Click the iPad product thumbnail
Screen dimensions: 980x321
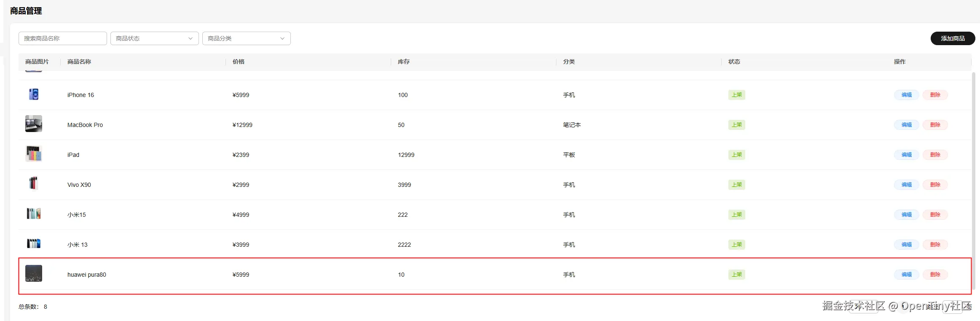pyautogui.click(x=34, y=154)
